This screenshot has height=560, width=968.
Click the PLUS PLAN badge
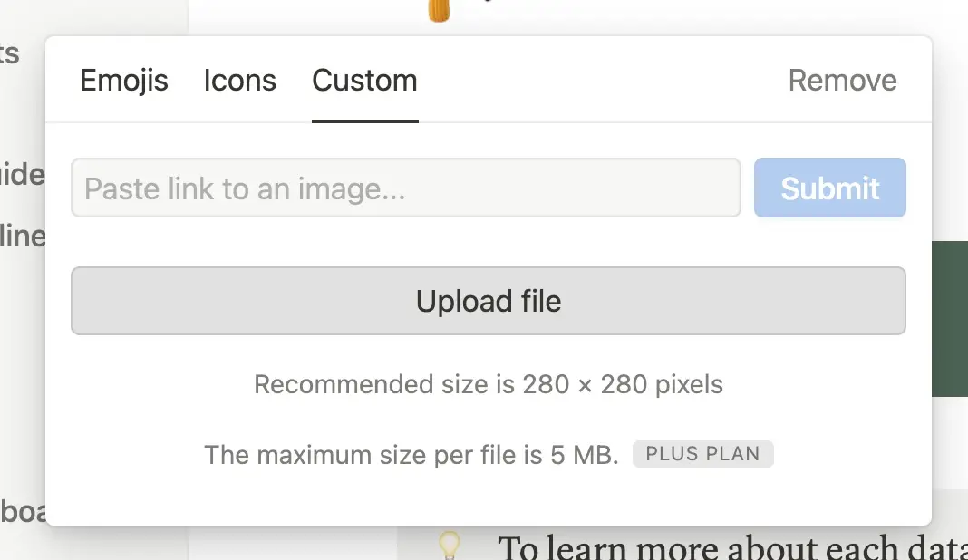tap(702, 454)
